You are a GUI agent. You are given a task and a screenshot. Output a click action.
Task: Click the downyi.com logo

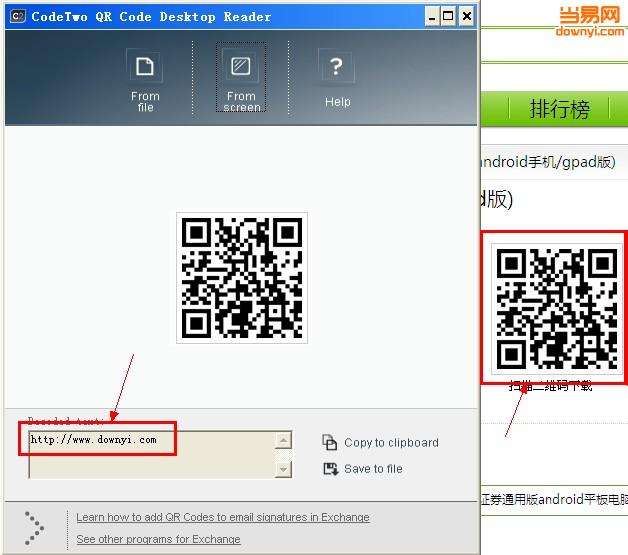coord(590,22)
